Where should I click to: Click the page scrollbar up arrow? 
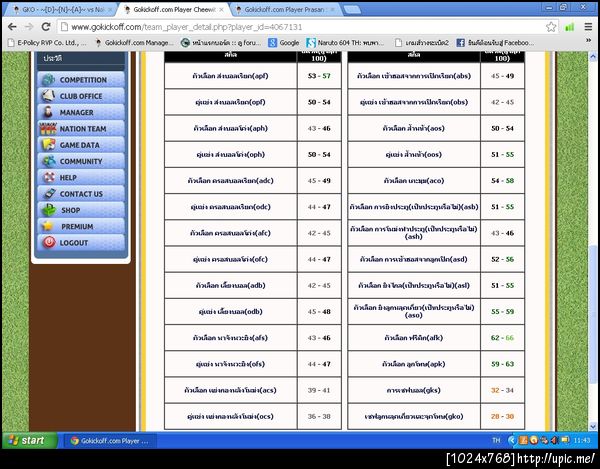pos(593,57)
